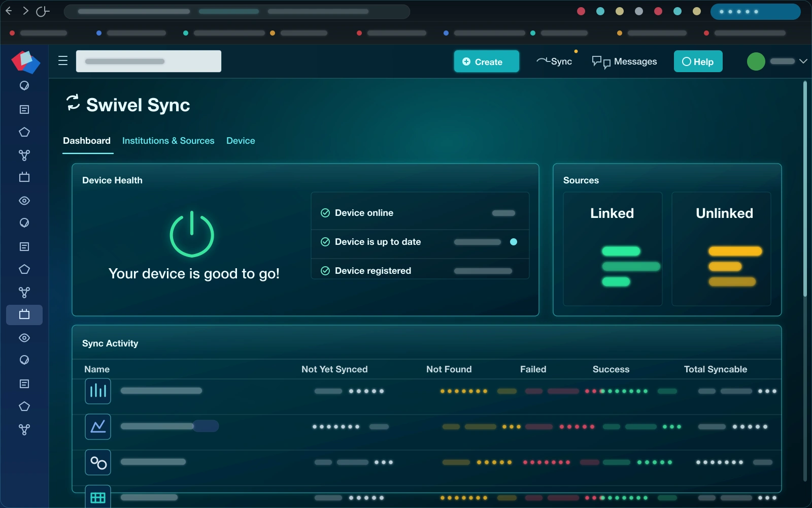812x508 pixels.
Task: Click the Device registered text
Action: (373, 271)
